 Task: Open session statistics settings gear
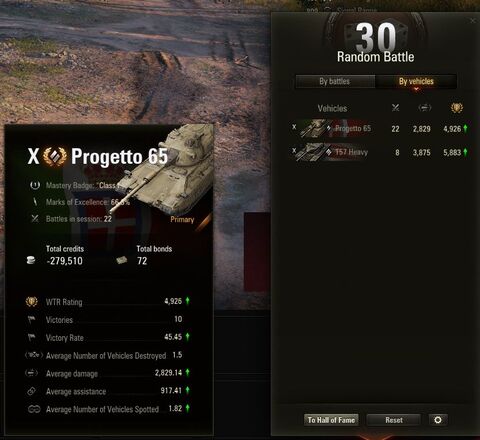click(438, 420)
